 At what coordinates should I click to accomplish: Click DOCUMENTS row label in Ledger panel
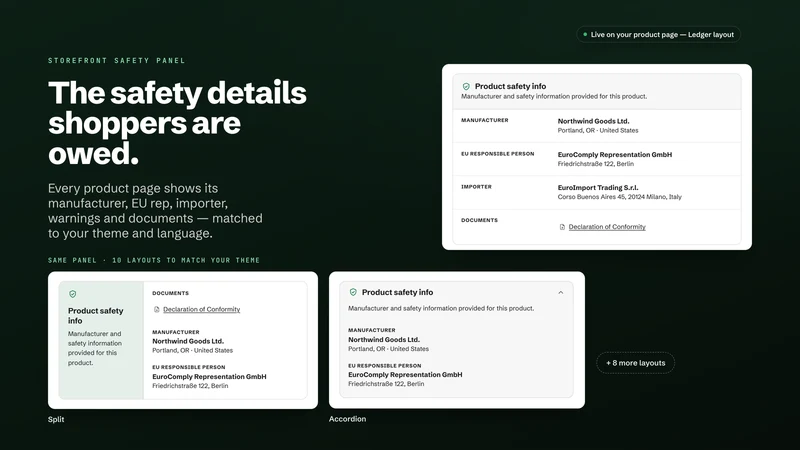480,220
